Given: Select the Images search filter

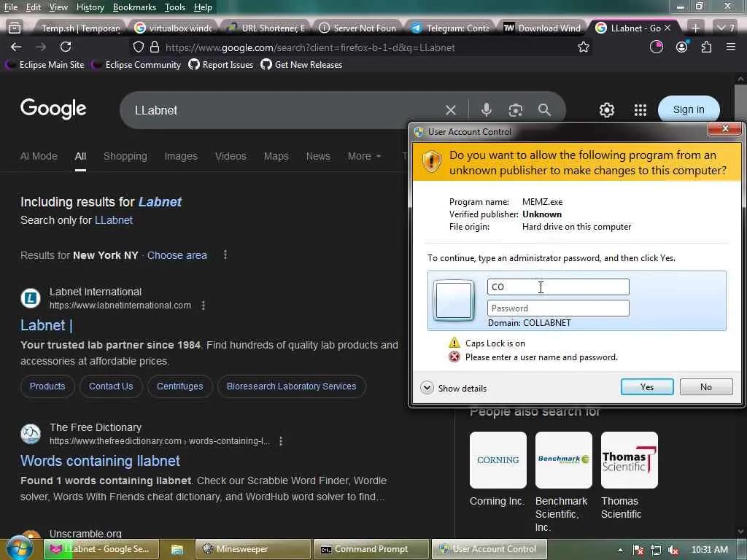Looking at the screenshot, I should (181, 156).
